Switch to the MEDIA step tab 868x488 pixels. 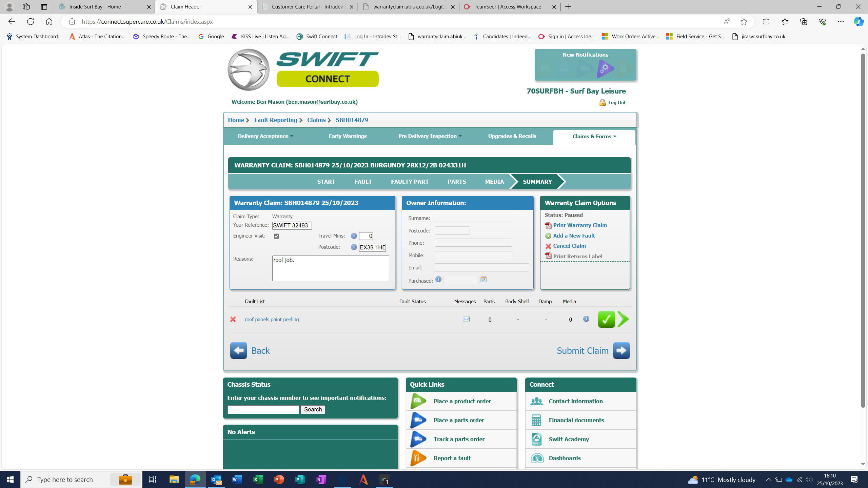click(x=494, y=182)
